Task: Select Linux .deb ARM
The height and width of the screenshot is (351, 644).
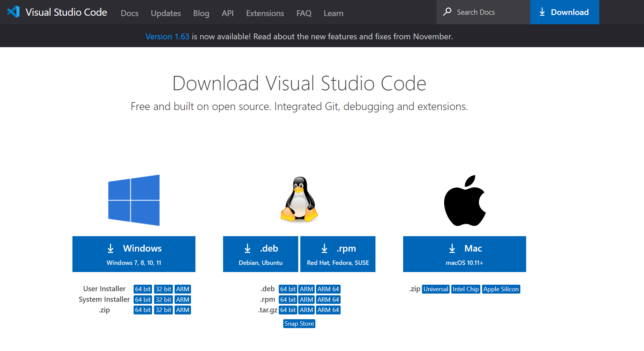Action: pyautogui.click(x=306, y=289)
